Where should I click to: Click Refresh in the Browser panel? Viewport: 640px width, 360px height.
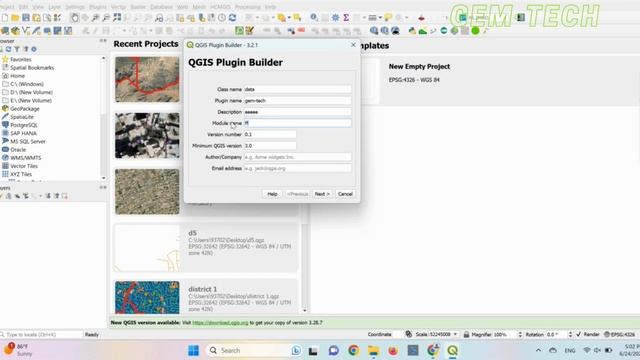click(8, 49)
